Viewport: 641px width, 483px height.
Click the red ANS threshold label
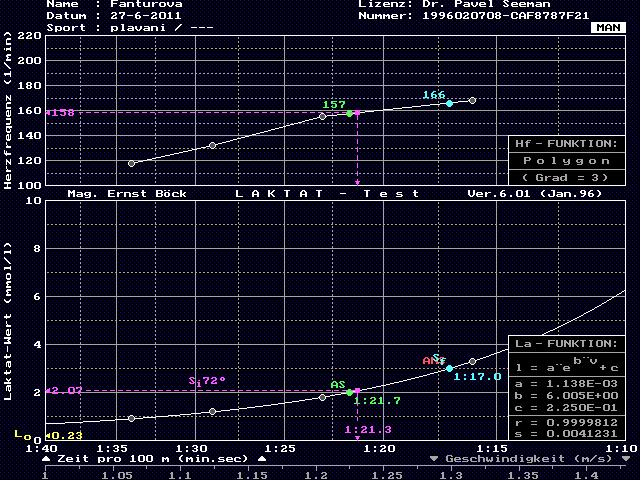431,361
